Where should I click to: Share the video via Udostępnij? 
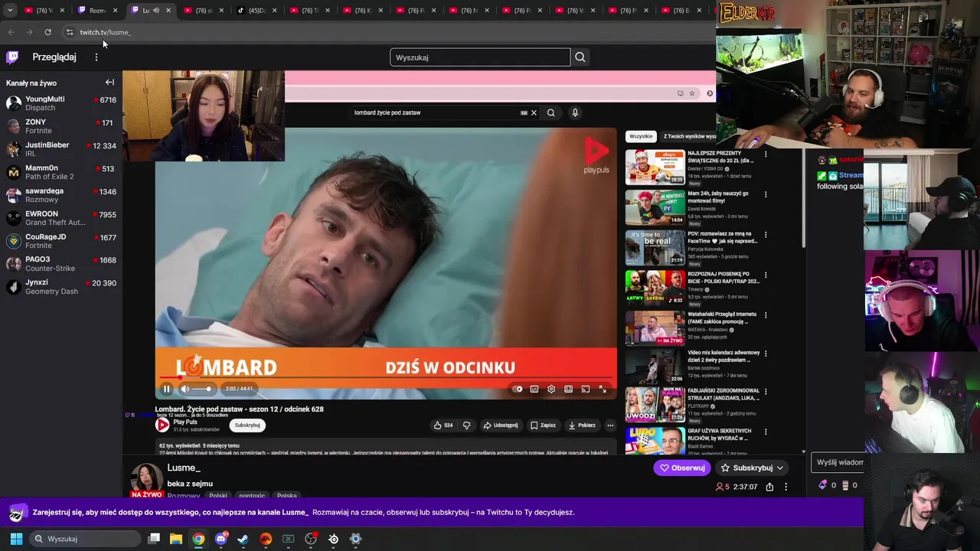tap(501, 425)
